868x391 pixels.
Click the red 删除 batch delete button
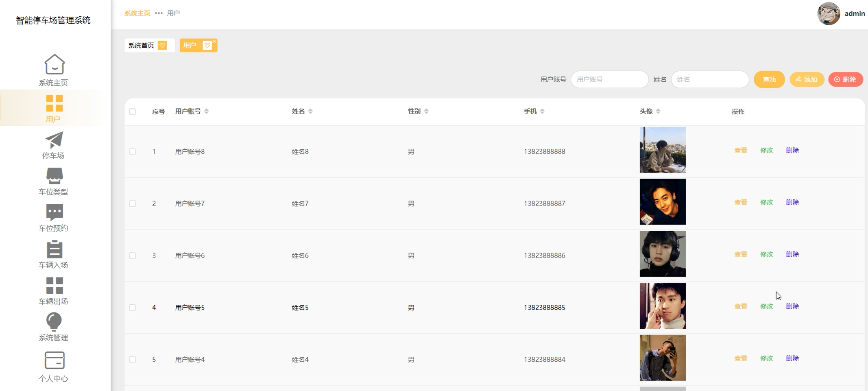[x=845, y=79]
